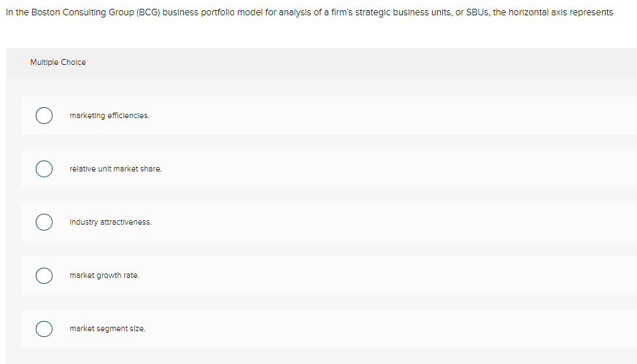637x364 pixels.
Task: Click blank space in marketing efficiencies answer row
Action: [x=401, y=116]
